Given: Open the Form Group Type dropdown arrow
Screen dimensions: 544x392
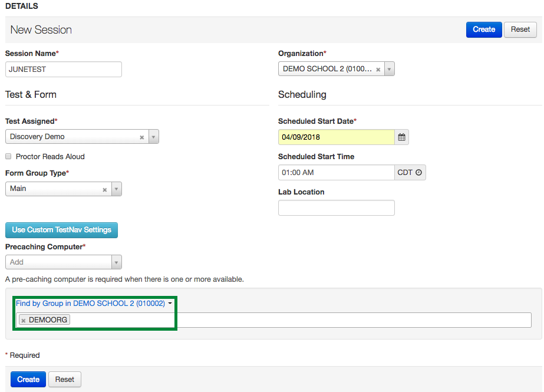Looking at the screenshot, I should [x=116, y=189].
